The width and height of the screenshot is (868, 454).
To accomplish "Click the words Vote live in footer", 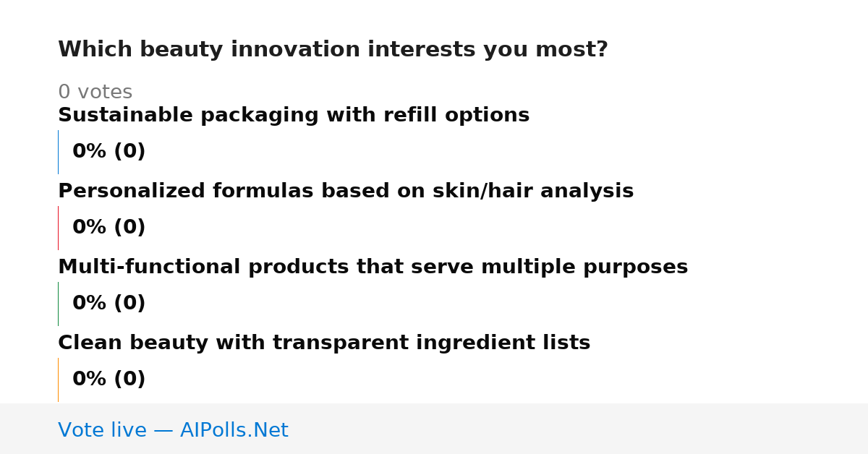I will coord(102,430).
